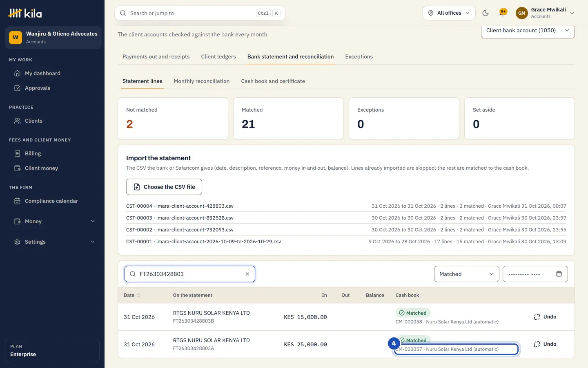588x368 pixels.
Task: Click the Enterprise plan box
Action: [x=52, y=350]
